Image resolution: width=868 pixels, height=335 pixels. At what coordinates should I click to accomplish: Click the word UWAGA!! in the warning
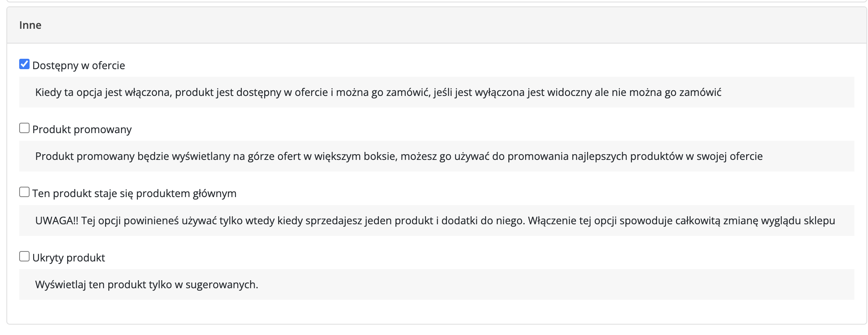point(57,221)
